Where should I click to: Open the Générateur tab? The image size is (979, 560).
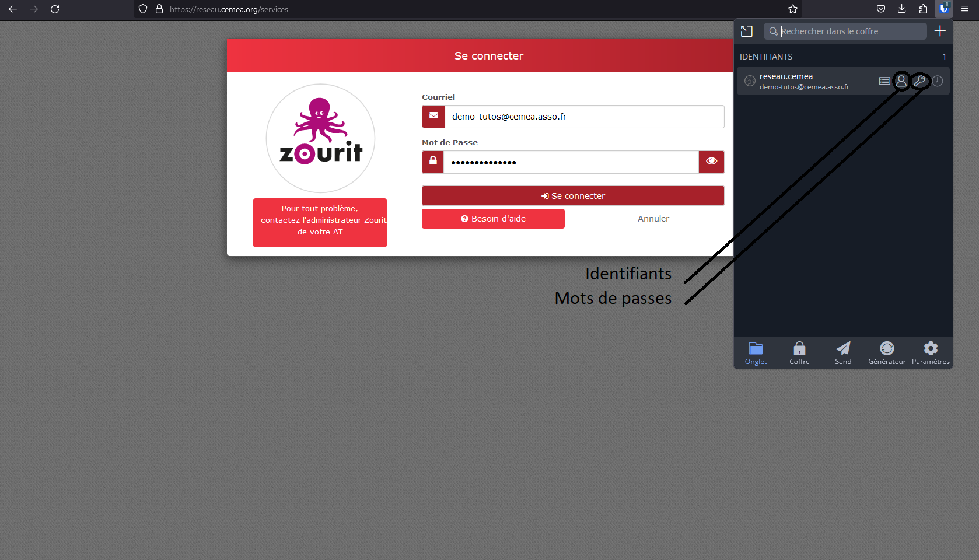coord(887,353)
